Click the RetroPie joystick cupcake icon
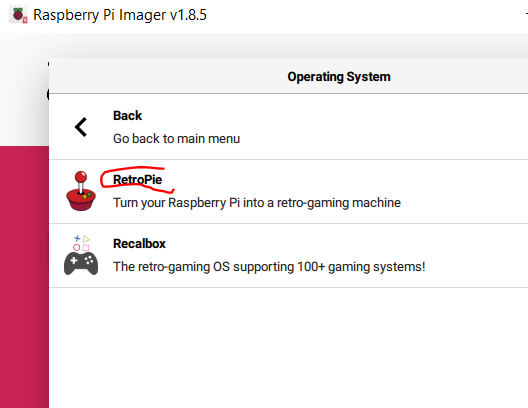 81,191
